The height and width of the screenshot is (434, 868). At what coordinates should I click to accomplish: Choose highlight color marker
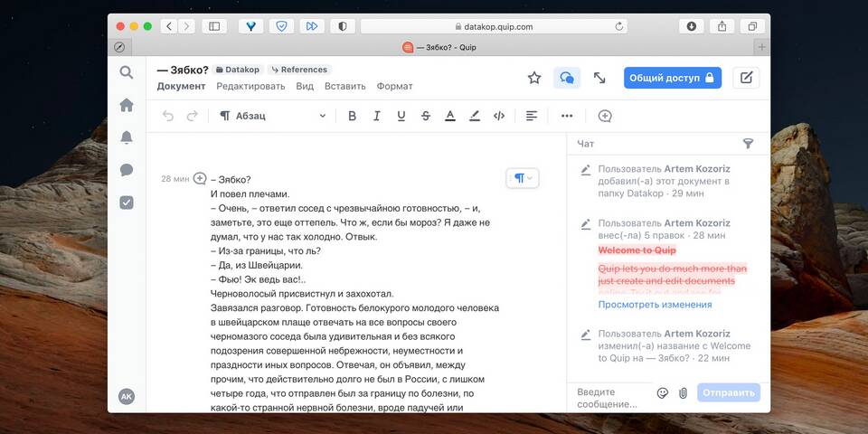(475, 116)
